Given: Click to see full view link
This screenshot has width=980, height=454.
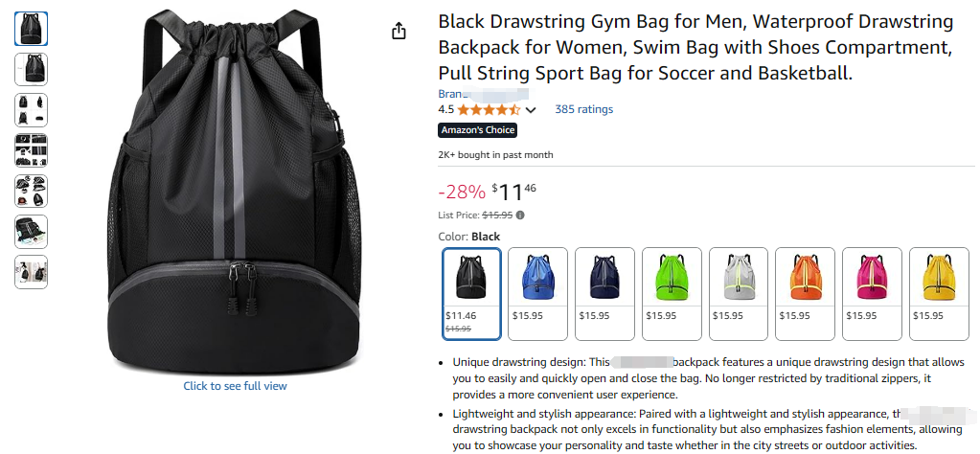Looking at the screenshot, I should (235, 386).
